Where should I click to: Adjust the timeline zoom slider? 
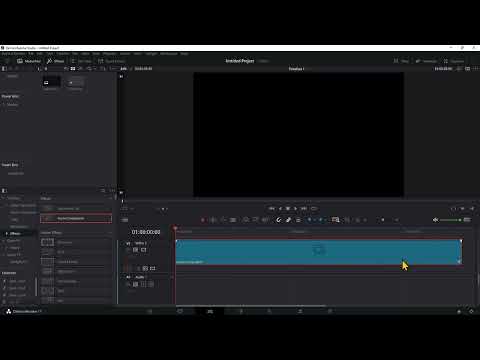pos(383,220)
